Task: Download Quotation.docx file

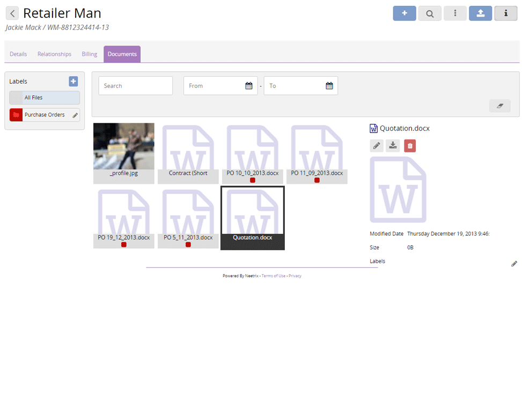Action: coord(393,146)
